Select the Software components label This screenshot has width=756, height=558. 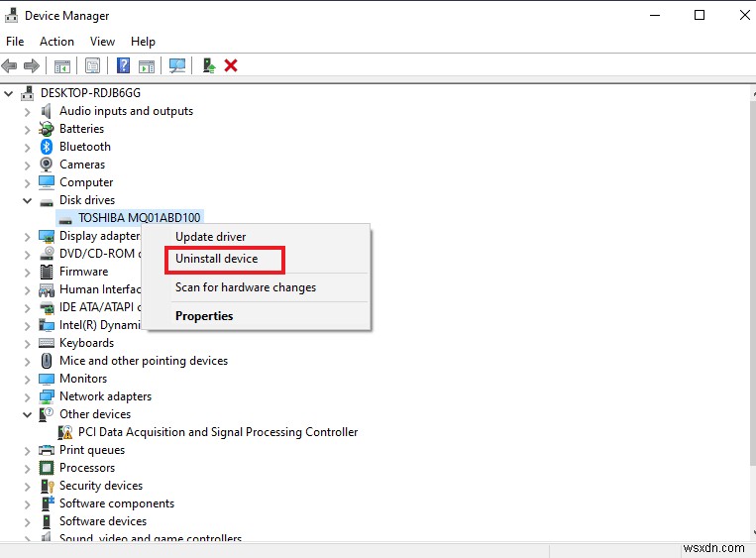(x=117, y=503)
